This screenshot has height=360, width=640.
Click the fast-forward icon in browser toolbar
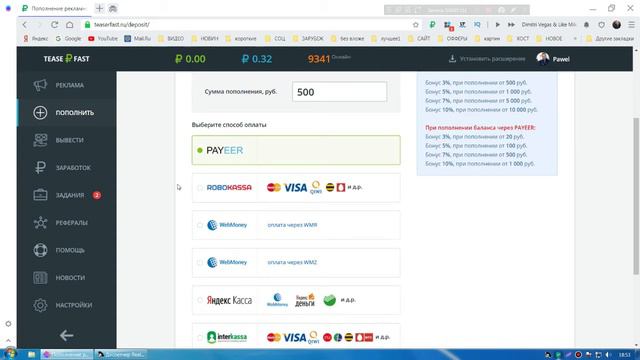click(x=511, y=24)
